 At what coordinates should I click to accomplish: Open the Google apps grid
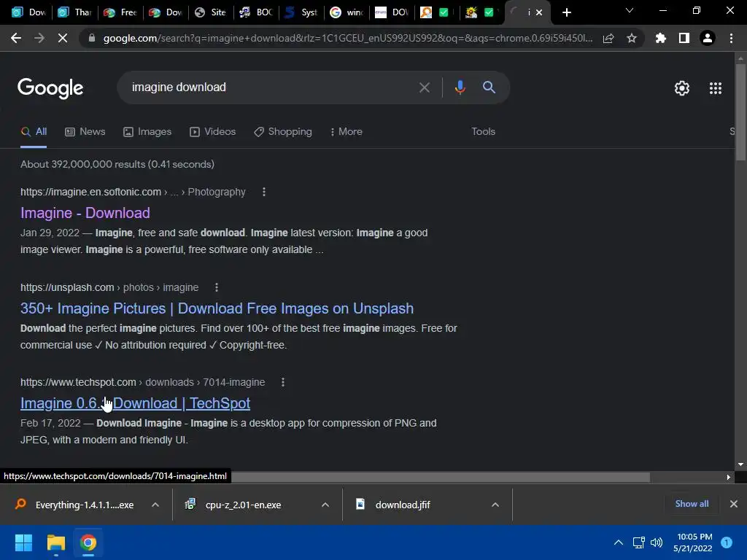click(x=715, y=88)
